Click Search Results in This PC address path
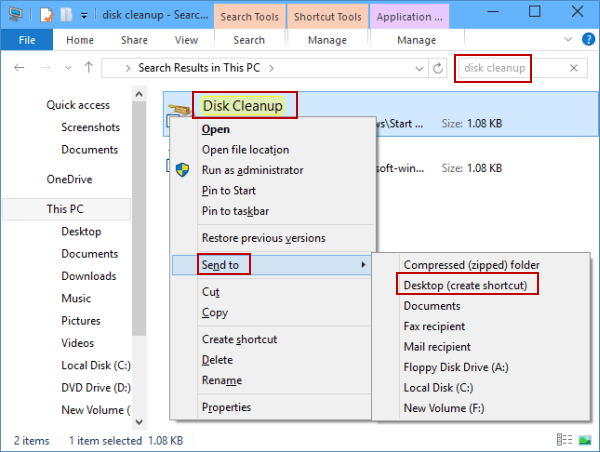 point(199,68)
